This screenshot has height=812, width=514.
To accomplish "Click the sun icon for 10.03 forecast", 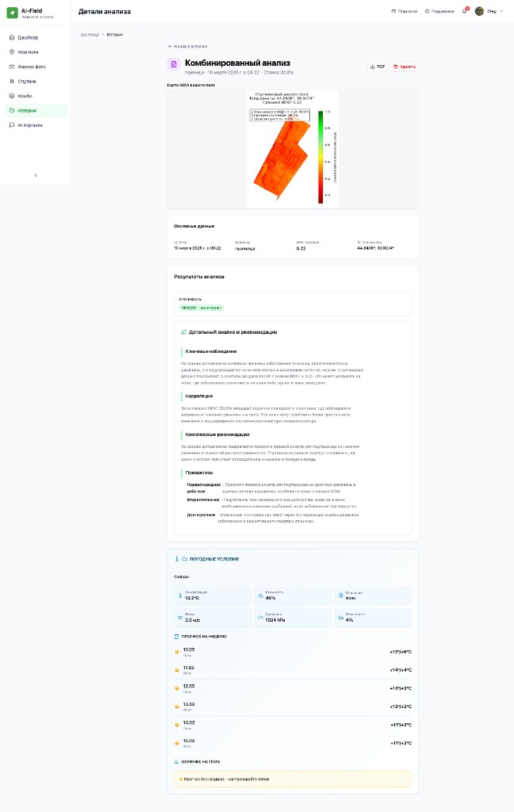I will click(178, 652).
